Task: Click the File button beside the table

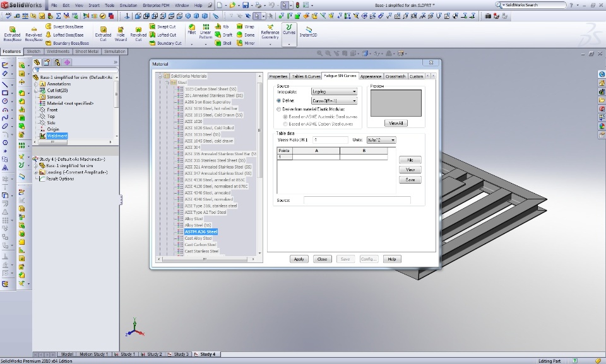Action: pos(410,160)
